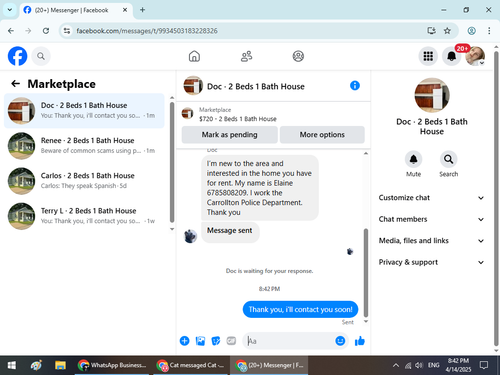Open Terry L 2 Beds 1 Bath House conversation
Screen dimensions: 500x375
point(84,216)
